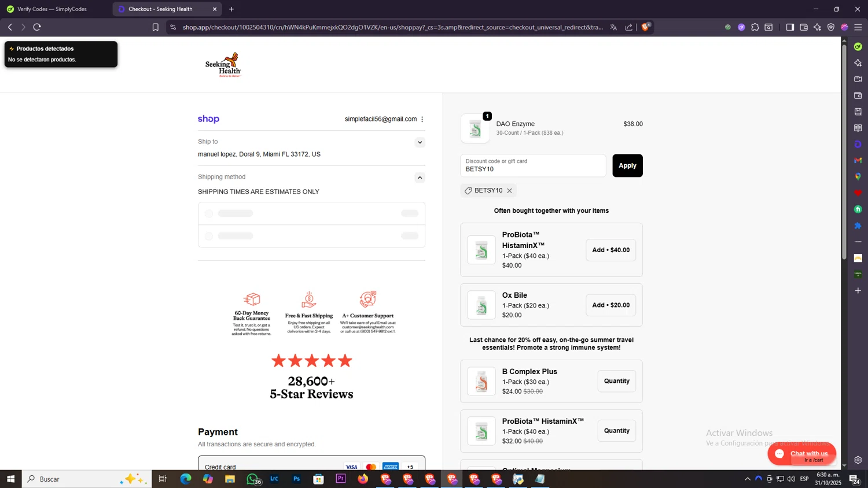Collapse the Shipping method section
This screenshot has height=488, width=868.
420,178
